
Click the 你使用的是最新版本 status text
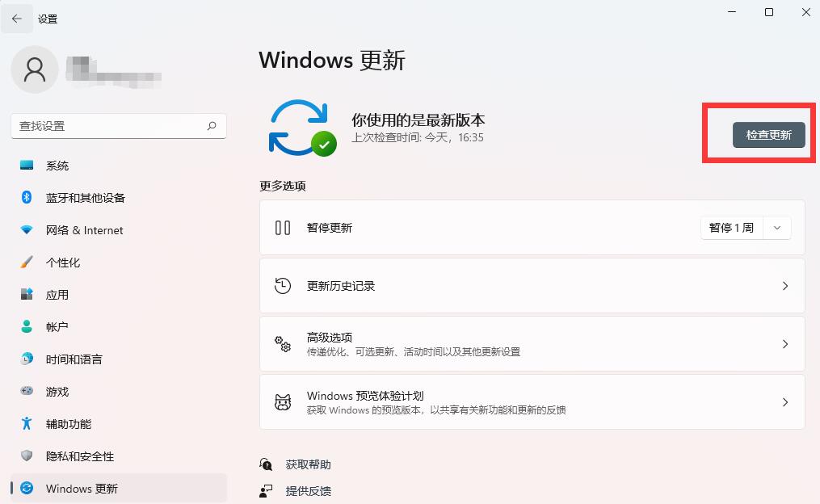[418, 120]
